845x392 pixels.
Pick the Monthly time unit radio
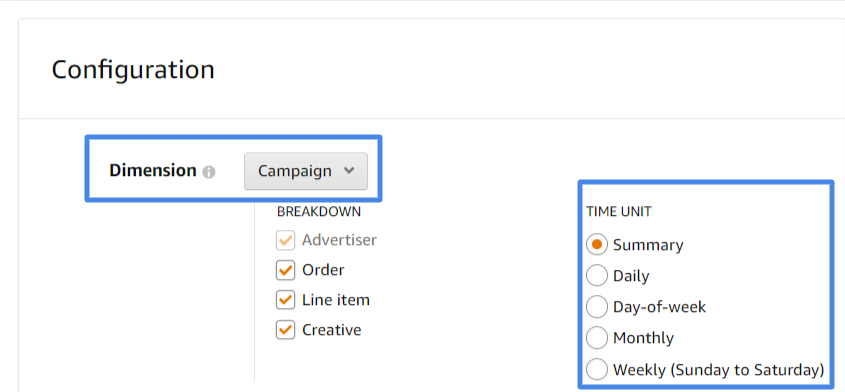[597, 338]
